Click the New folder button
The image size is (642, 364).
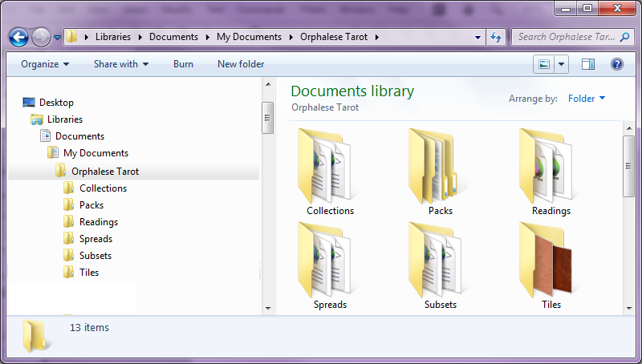pyautogui.click(x=241, y=64)
